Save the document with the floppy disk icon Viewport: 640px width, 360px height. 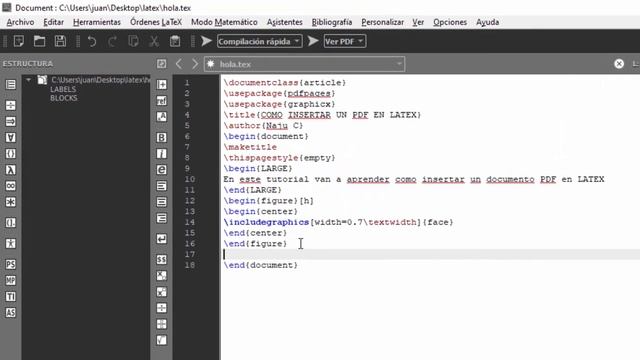pos(60,41)
